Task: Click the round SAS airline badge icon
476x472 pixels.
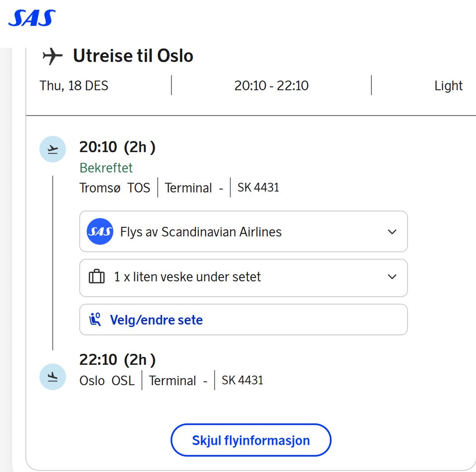Action: point(100,232)
